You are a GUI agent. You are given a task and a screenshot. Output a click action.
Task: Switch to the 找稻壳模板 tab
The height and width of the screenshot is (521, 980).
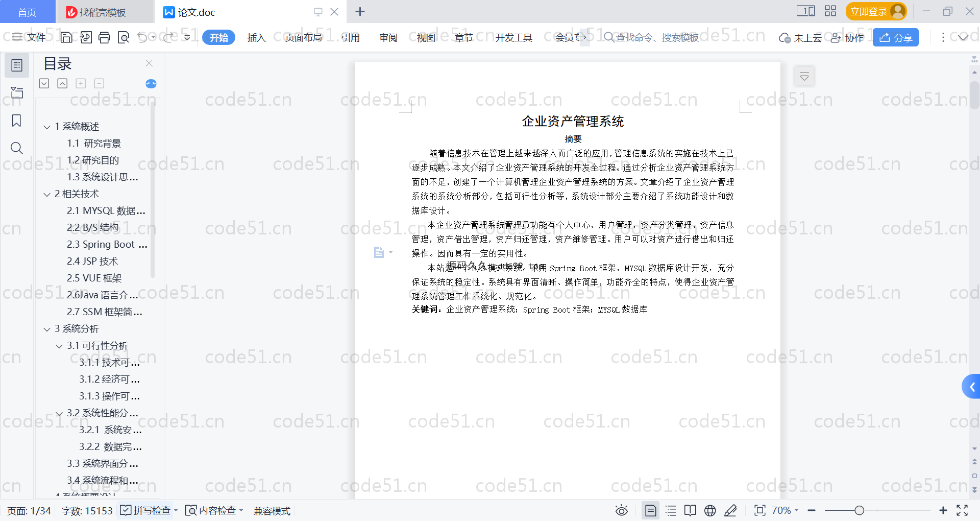click(105, 12)
